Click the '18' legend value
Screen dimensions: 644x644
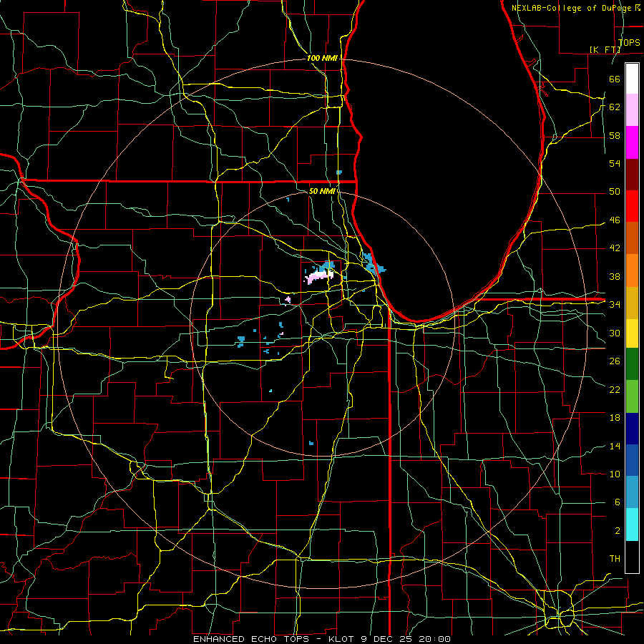point(615,418)
